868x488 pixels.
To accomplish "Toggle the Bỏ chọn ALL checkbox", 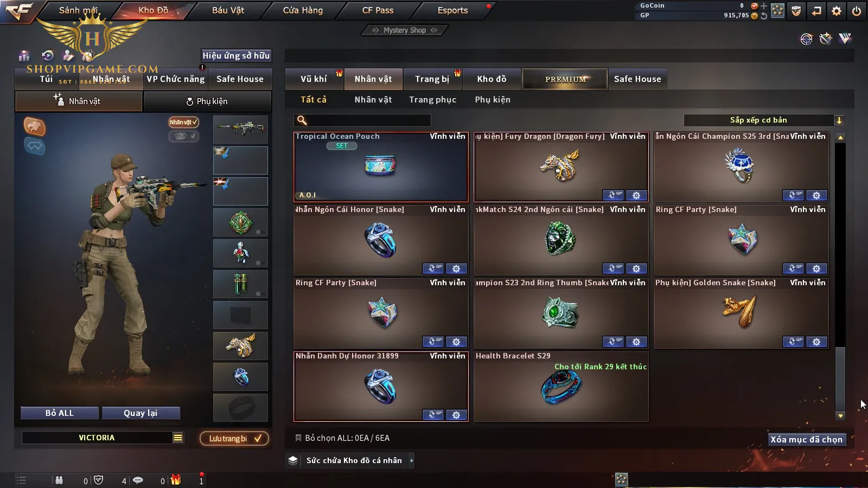I will pyautogui.click(x=298, y=438).
